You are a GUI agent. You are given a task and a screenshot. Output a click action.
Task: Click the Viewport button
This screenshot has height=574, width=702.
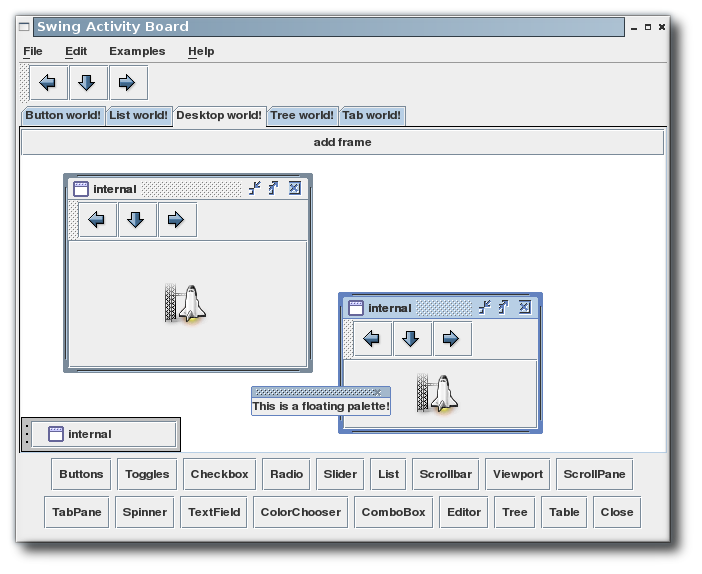pyautogui.click(x=518, y=474)
